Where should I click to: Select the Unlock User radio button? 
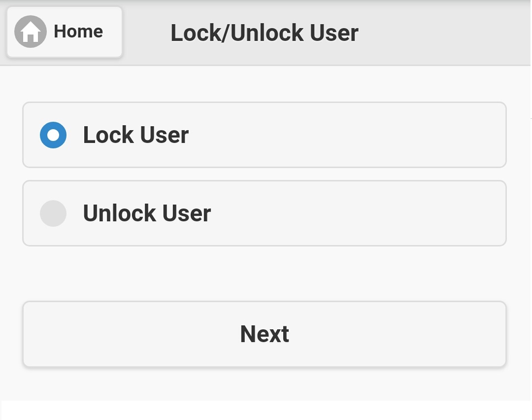point(53,213)
